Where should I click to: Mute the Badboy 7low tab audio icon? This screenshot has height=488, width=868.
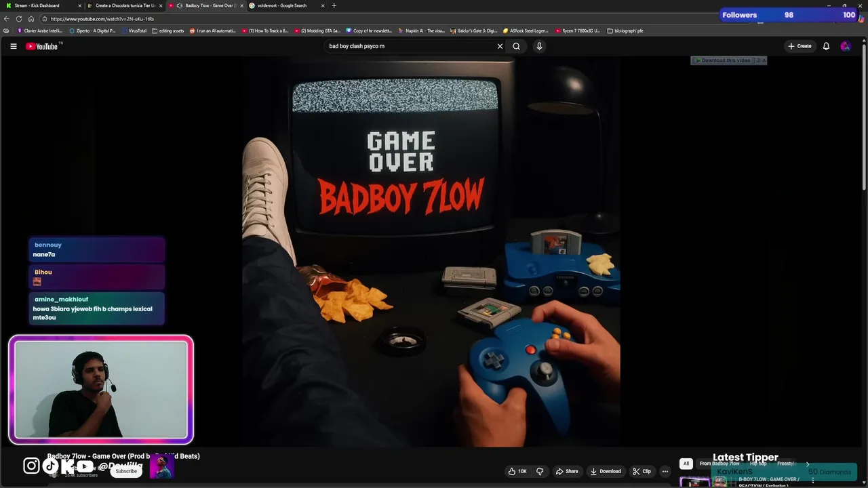click(180, 5)
